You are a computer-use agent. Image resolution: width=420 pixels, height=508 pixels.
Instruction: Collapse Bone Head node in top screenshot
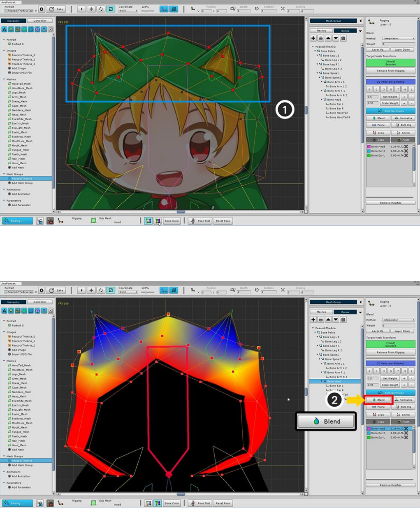[x=322, y=100]
